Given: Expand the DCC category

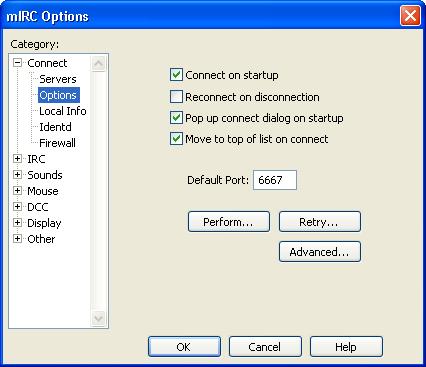Looking at the screenshot, I should coord(17,207).
